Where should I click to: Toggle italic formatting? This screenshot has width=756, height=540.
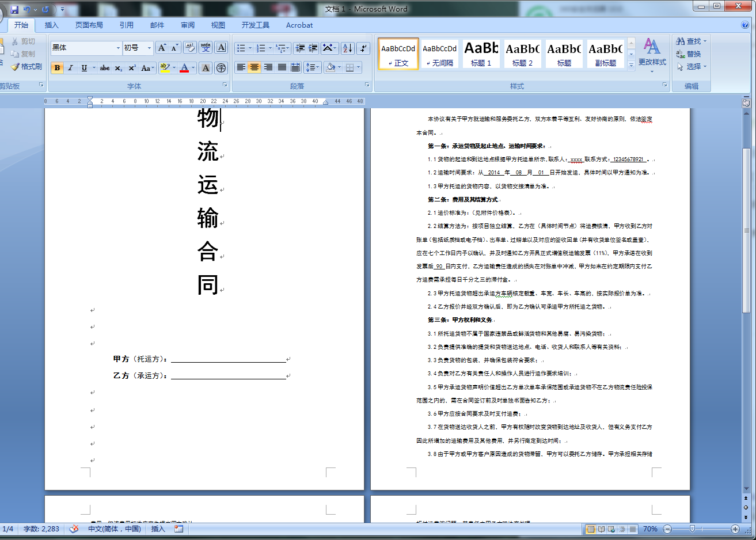pyautogui.click(x=70, y=68)
